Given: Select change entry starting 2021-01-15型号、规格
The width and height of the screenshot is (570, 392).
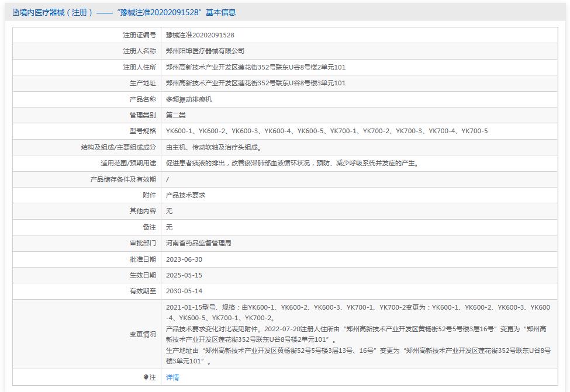Looking at the screenshot, I should (358, 313).
